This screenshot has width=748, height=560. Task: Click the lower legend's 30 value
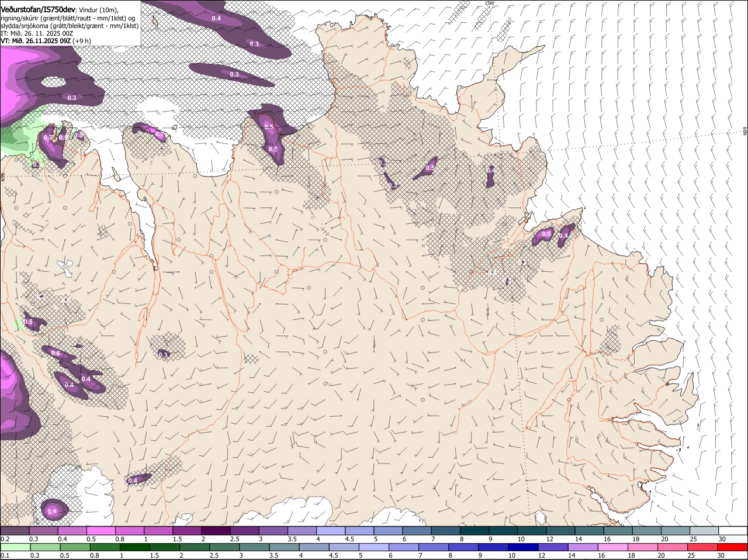(x=721, y=555)
